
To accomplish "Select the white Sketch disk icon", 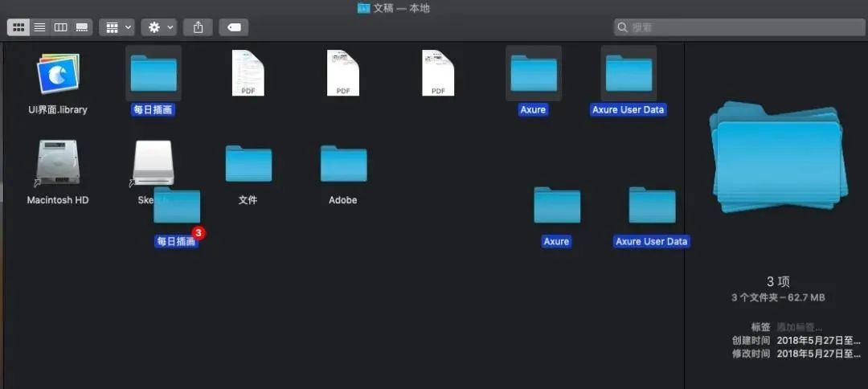I will (x=153, y=161).
